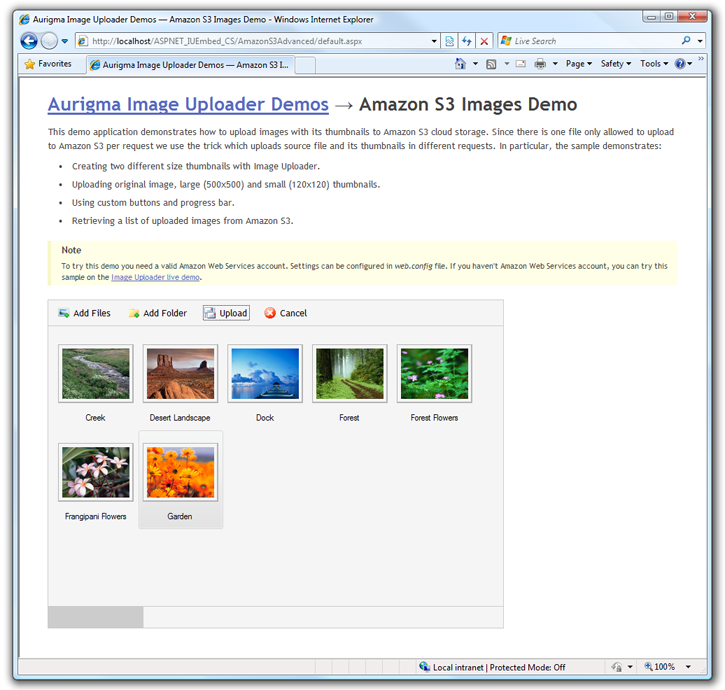
Task: Click the 'Note' heading text
Action: 71,250
